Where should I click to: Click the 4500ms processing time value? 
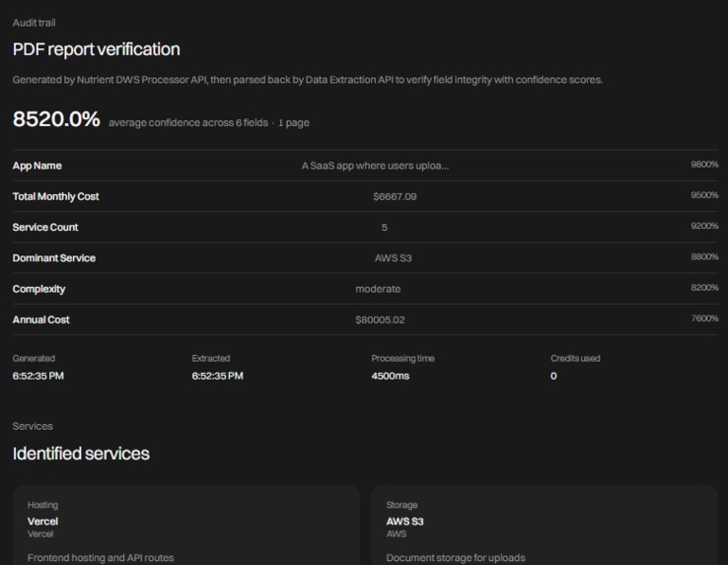click(x=391, y=376)
